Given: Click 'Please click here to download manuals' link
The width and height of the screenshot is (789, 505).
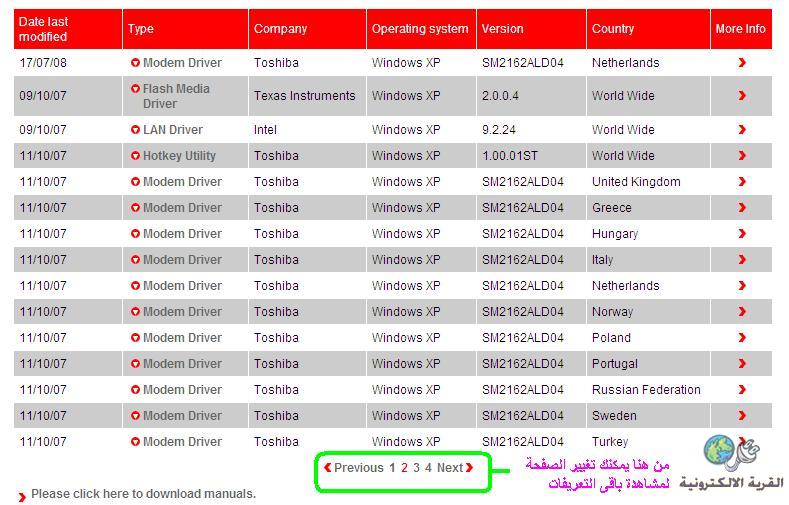Looking at the screenshot, I should point(143,494).
